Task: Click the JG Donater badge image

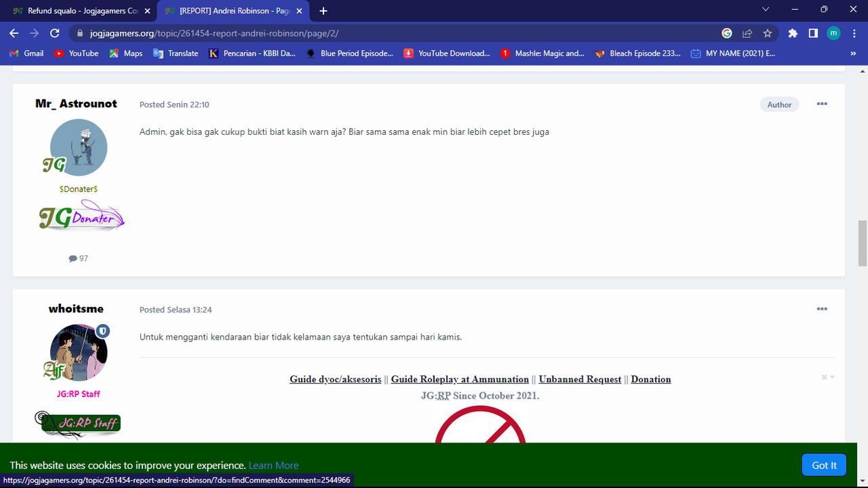Action: [81, 216]
